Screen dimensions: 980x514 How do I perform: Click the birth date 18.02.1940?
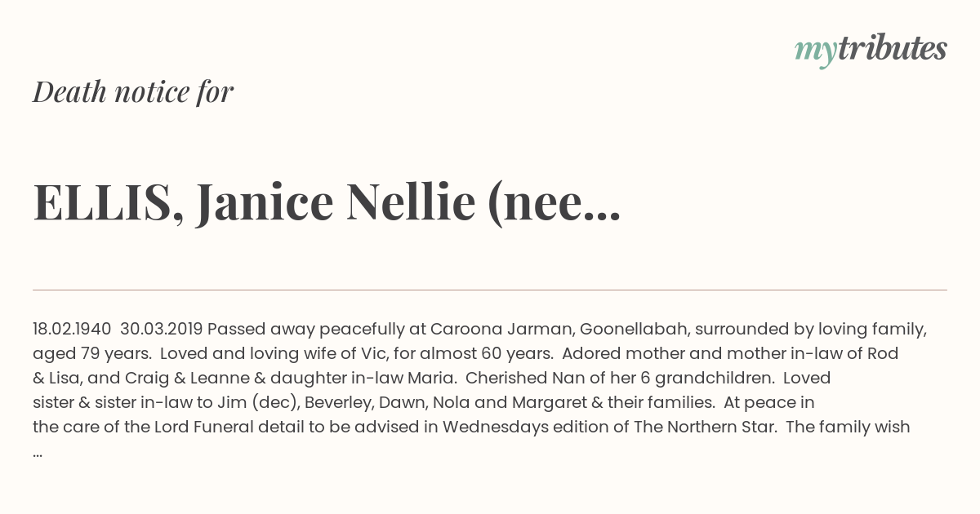[x=72, y=330]
